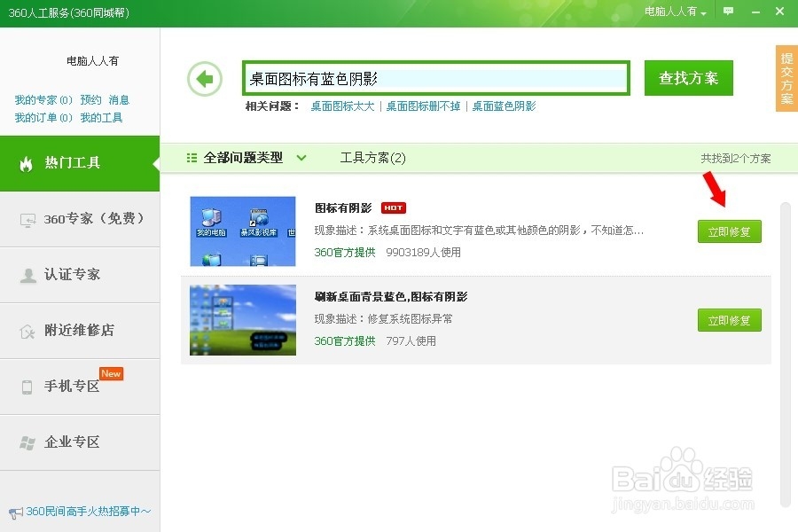Click the related question 桌面图标删不掉
Image resolution: width=798 pixels, height=532 pixels.
pyautogui.click(x=423, y=106)
